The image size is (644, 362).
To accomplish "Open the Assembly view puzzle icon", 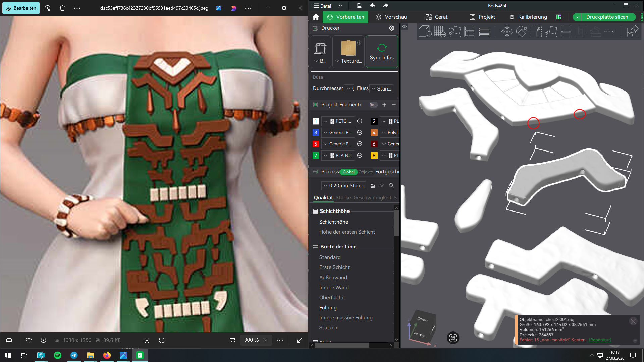I will coord(632,32).
